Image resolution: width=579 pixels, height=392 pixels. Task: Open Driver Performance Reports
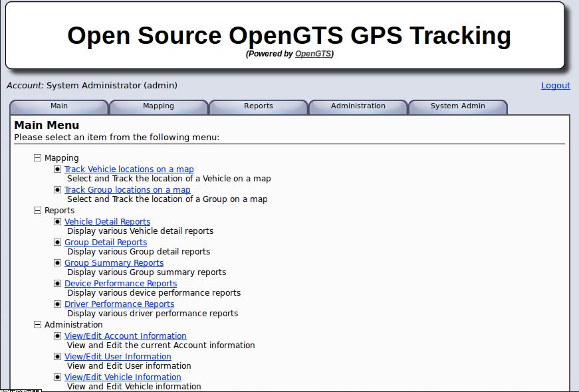pos(119,304)
